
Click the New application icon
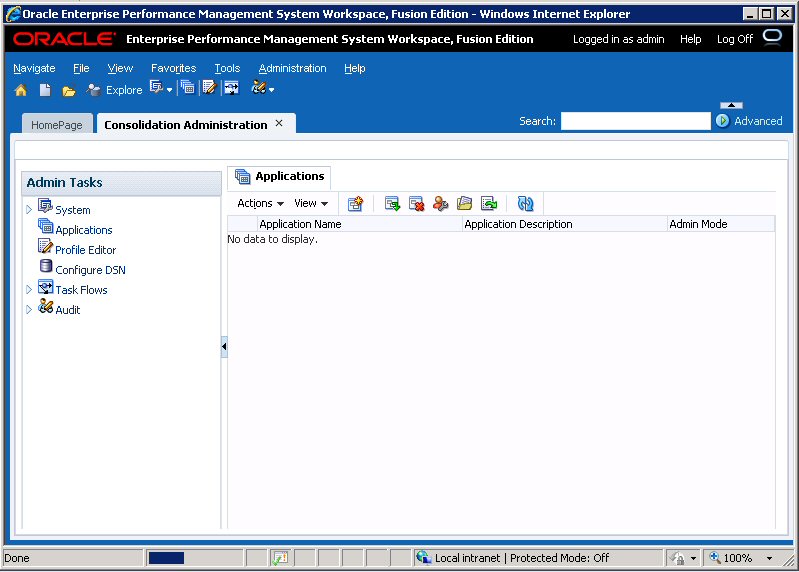point(356,204)
